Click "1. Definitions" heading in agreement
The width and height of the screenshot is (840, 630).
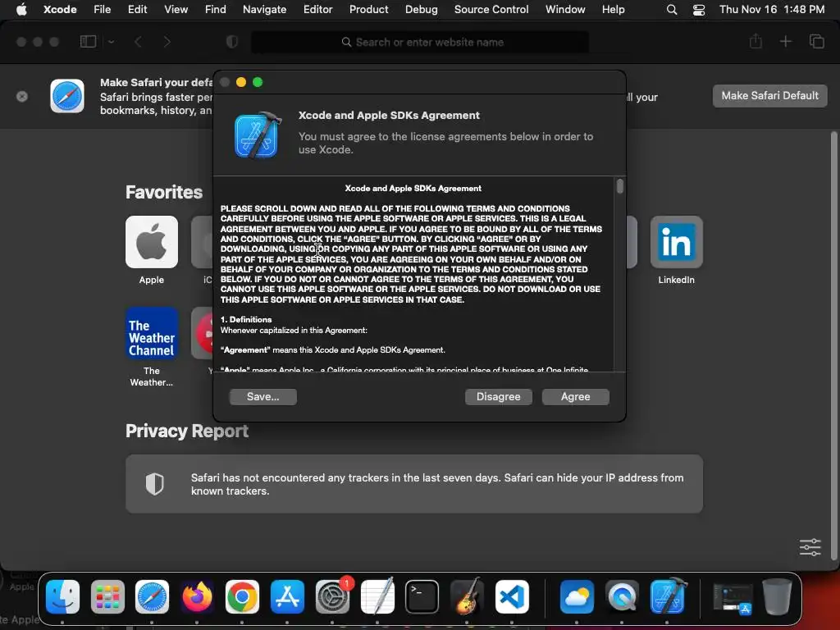point(246,319)
